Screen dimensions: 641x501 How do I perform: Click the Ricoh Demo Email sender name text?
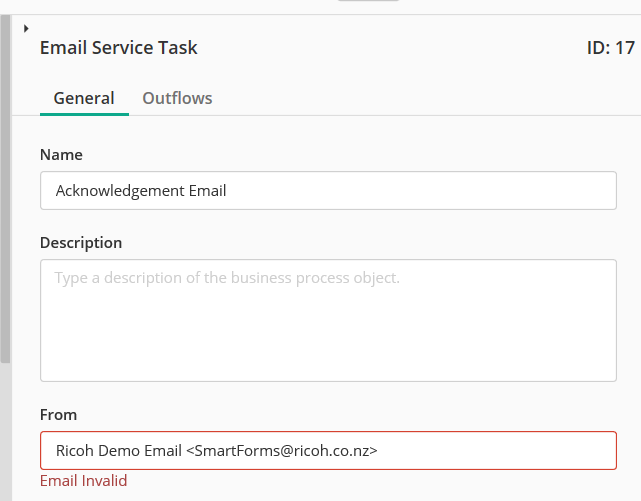click(119, 451)
